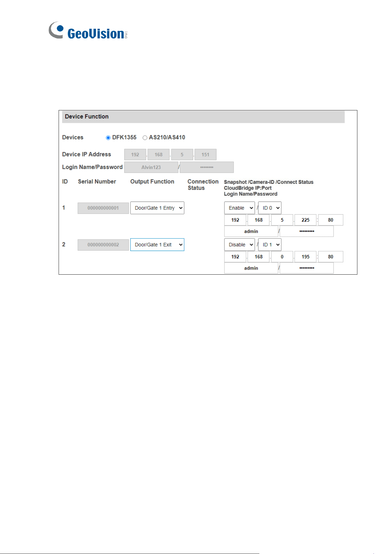The image size is (392, 554).
Task: Click the first octet 192 in row 1 CloudBridge IP
Action: [235, 220]
